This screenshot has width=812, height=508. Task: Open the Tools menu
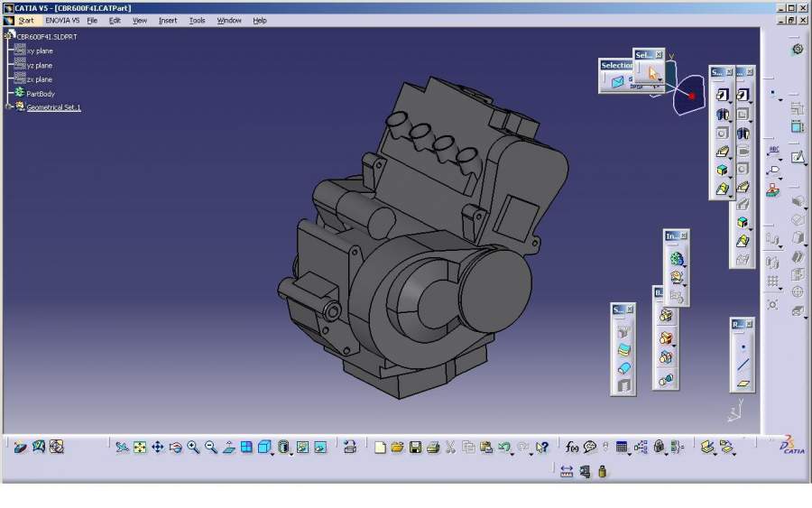(x=197, y=20)
